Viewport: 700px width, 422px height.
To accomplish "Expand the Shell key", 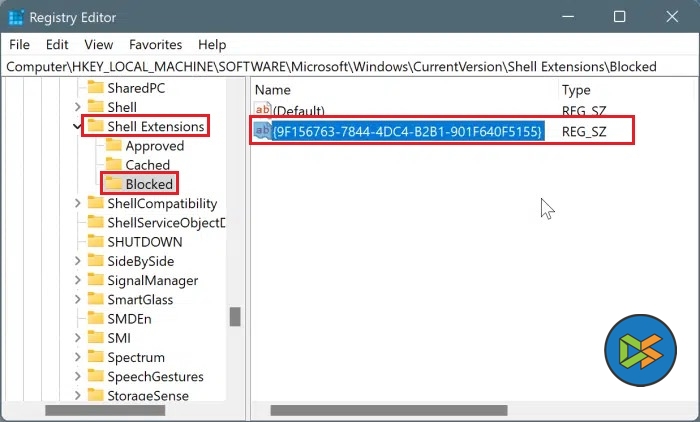I will 78,107.
